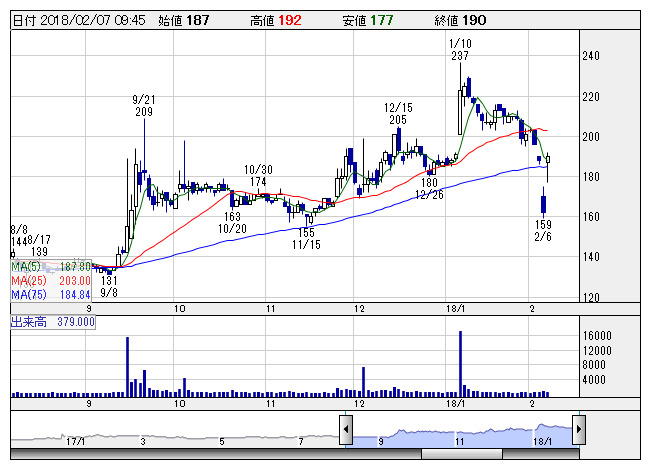Select the MA(25) legend entry

point(51,281)
